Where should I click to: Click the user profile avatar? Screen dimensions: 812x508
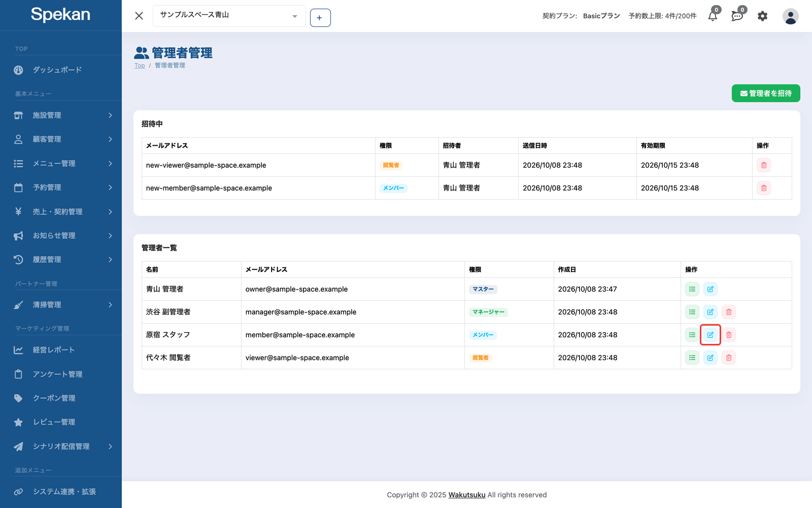(790, 16)
